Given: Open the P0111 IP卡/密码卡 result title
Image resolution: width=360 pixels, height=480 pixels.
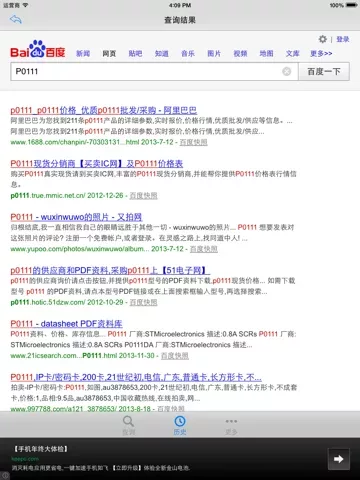Looking at the screenshot, I should (136, 377).
